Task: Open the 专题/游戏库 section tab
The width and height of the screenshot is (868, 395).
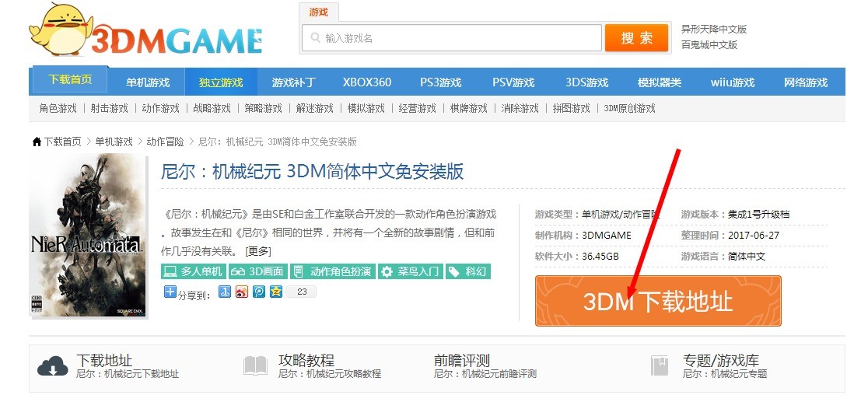Action: pyautogui.click(x=721, y=361)
